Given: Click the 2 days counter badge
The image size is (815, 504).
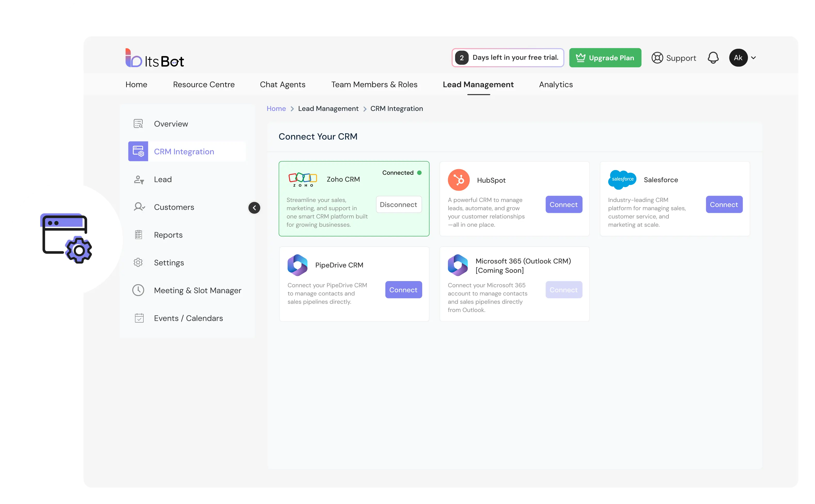Looking at the screenshot, I should (x=461, y=58).
